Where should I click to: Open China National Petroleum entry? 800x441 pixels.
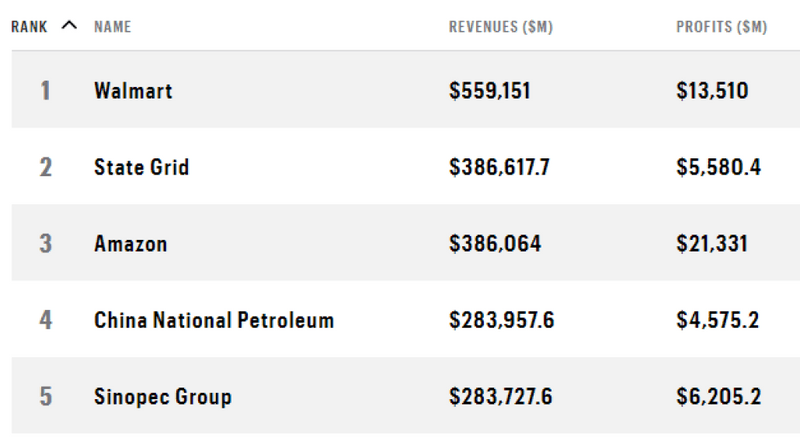214,321
